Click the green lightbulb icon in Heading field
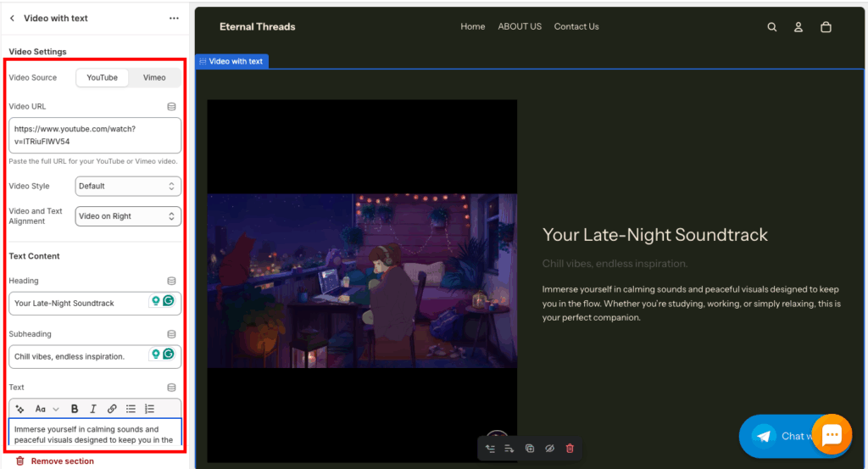The width and height of the screenshot is (868, 469). [x=156, y=301]
